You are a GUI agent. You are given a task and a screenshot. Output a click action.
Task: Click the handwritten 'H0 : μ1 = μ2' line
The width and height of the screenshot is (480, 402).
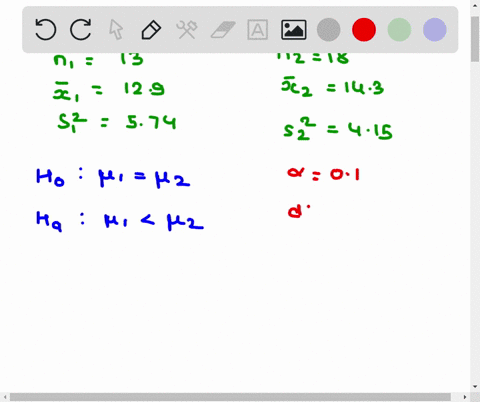113,178
